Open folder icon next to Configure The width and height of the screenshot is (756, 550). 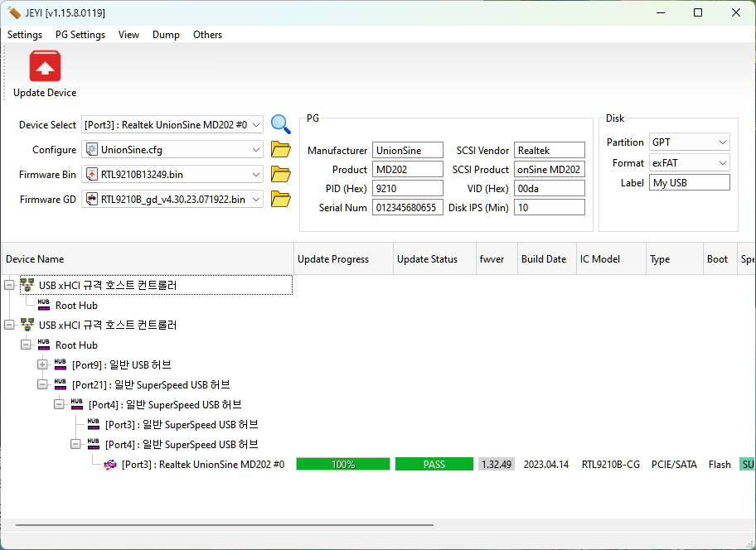(281, 150)
